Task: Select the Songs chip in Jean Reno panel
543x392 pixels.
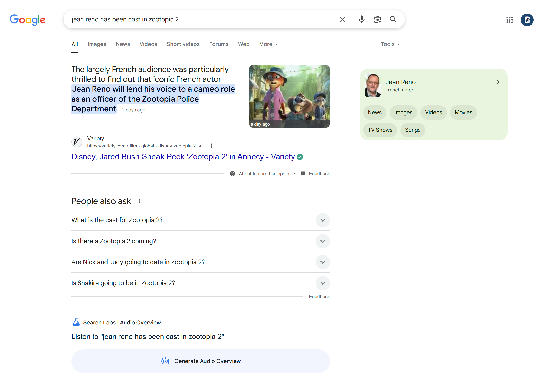Action: [x=413, y=130]
